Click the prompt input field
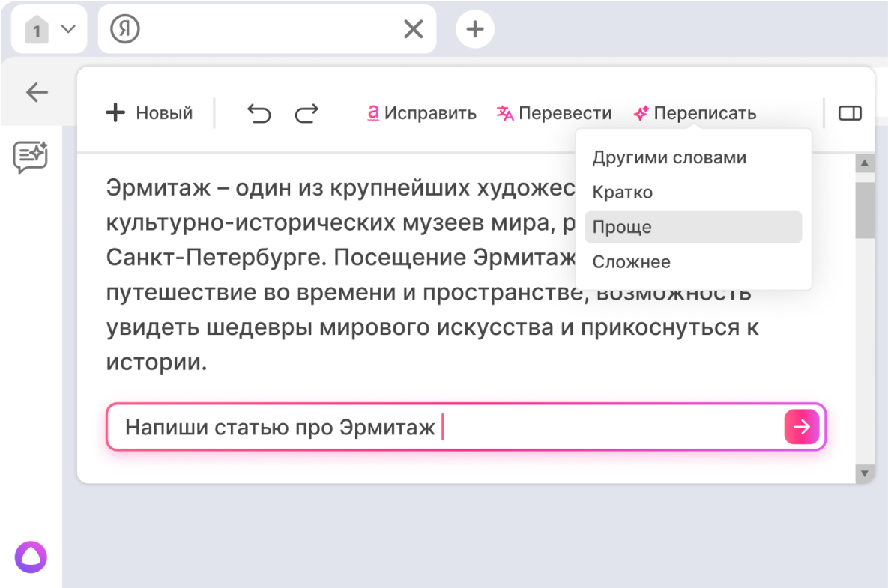Image resolution: width=888 pixels, height=588 pixels. point(375,427)
